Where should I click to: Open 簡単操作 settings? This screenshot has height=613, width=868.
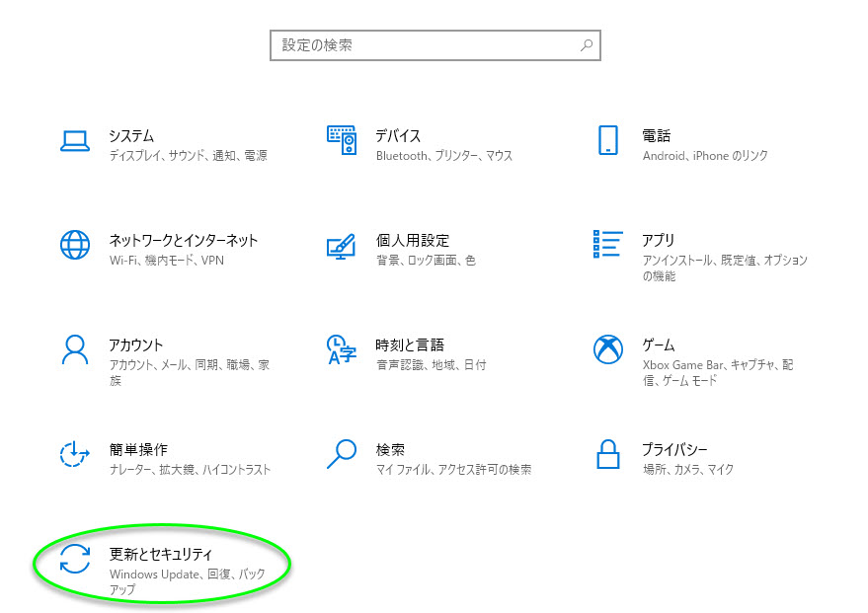[x=138, y=449]
